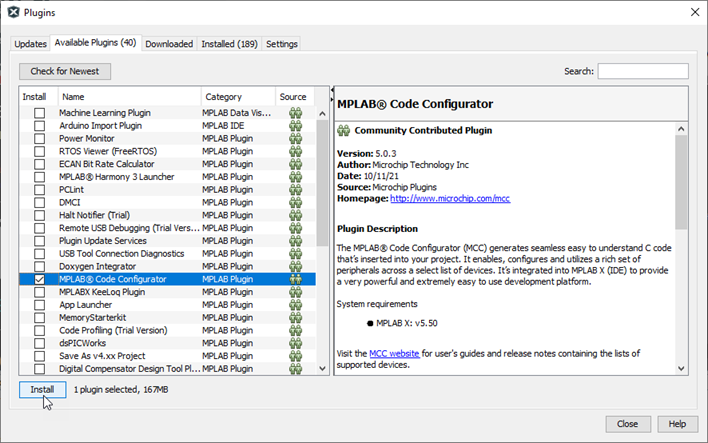Screen dimensions: 708x443
Task: Check the Arduino Import Plugin install checkbox
Action: (x=39, y=126)
